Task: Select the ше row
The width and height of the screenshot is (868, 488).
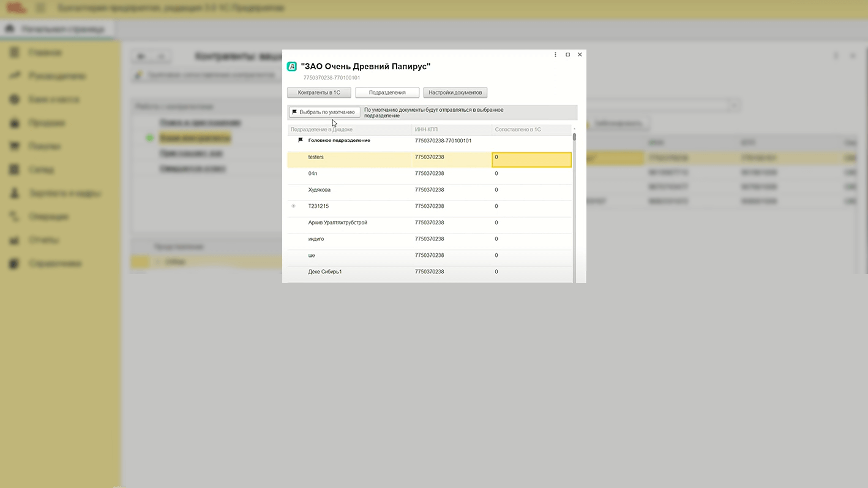Action: click(x=429, y=257)
